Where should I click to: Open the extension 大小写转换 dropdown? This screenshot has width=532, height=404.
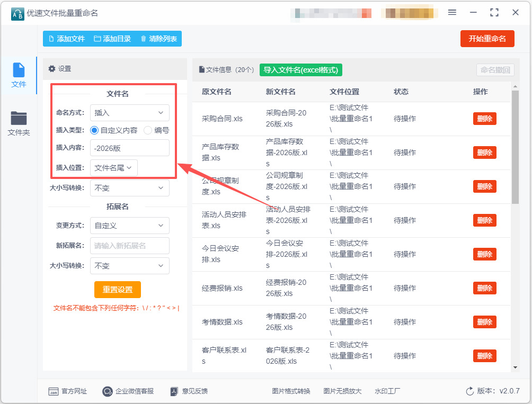click(130, 266)
